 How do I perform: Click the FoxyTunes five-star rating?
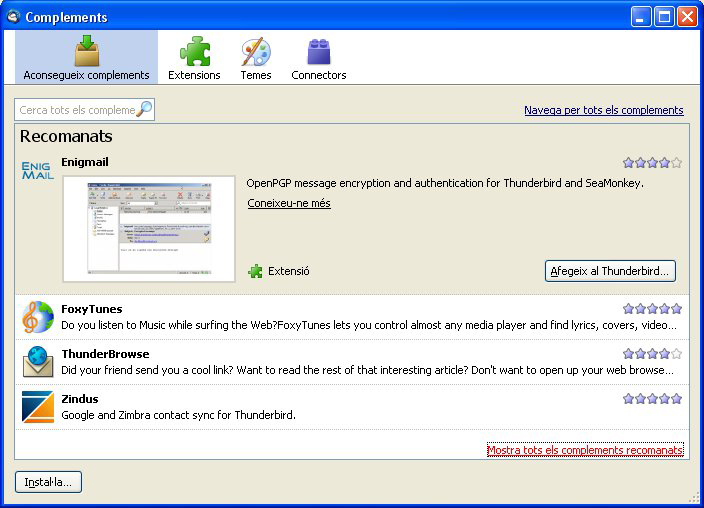click(x=652, y=309)
